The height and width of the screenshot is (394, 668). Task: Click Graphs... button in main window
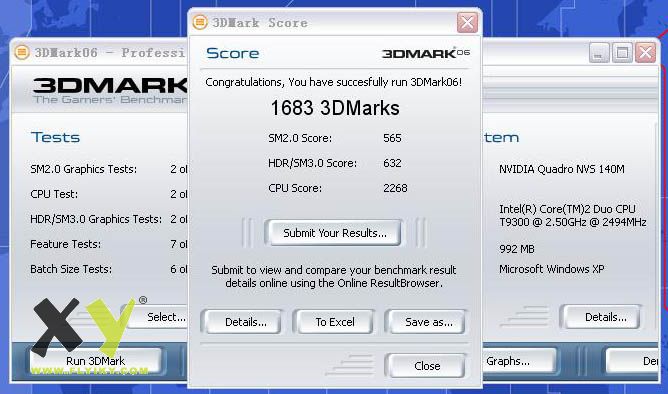[x=519, y=361]
